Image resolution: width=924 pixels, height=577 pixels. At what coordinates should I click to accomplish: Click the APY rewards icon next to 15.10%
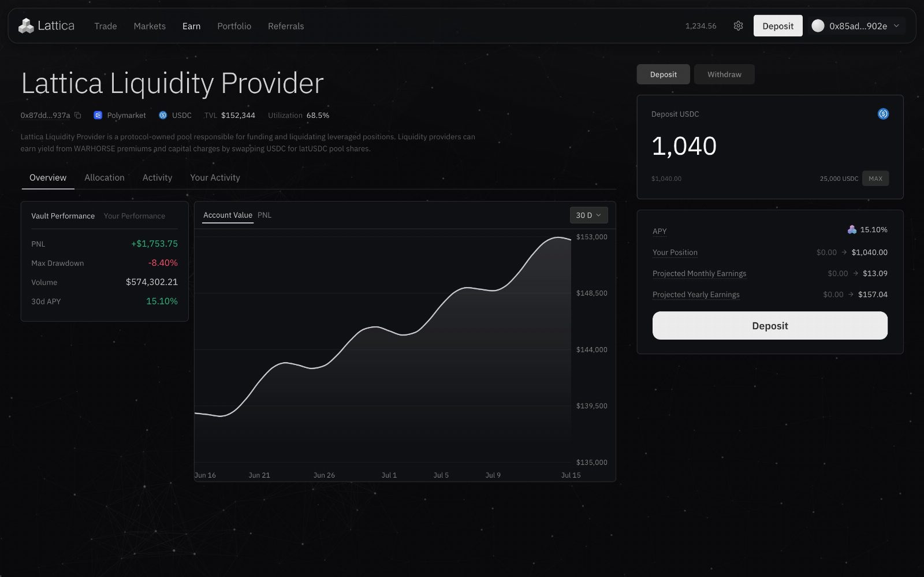click(x=852, y=230)
